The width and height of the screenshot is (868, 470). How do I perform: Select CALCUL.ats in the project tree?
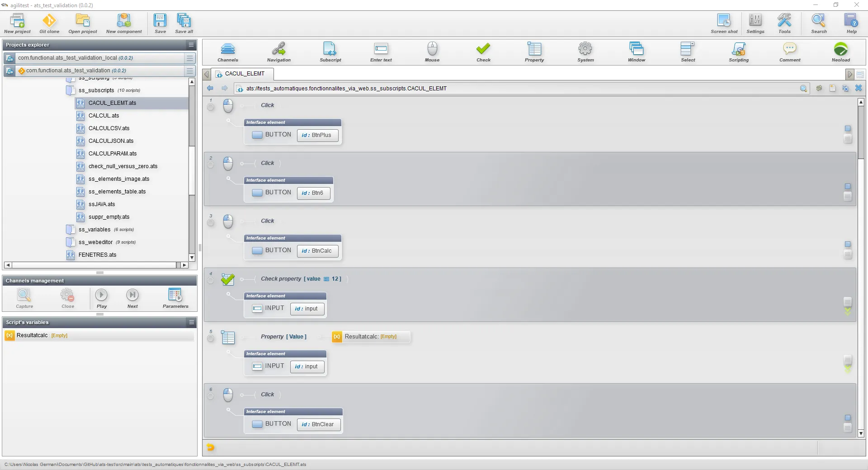[104, 116]
